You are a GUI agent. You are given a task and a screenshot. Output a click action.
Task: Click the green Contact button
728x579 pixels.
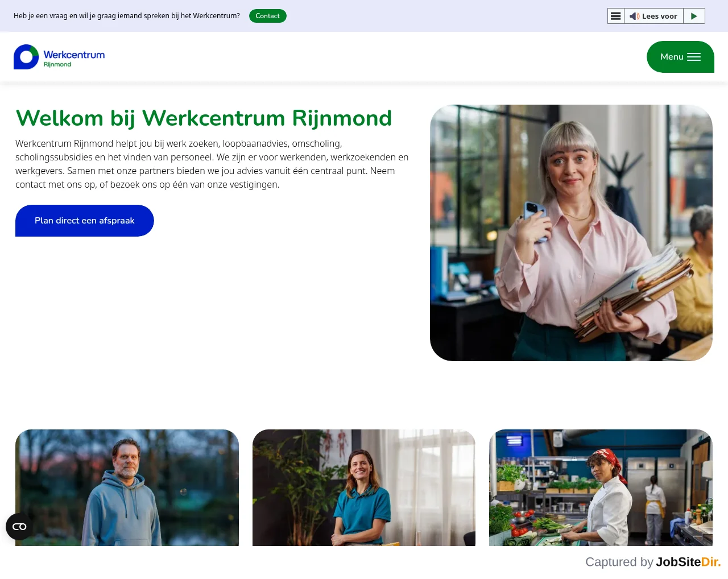coord(268,16)
